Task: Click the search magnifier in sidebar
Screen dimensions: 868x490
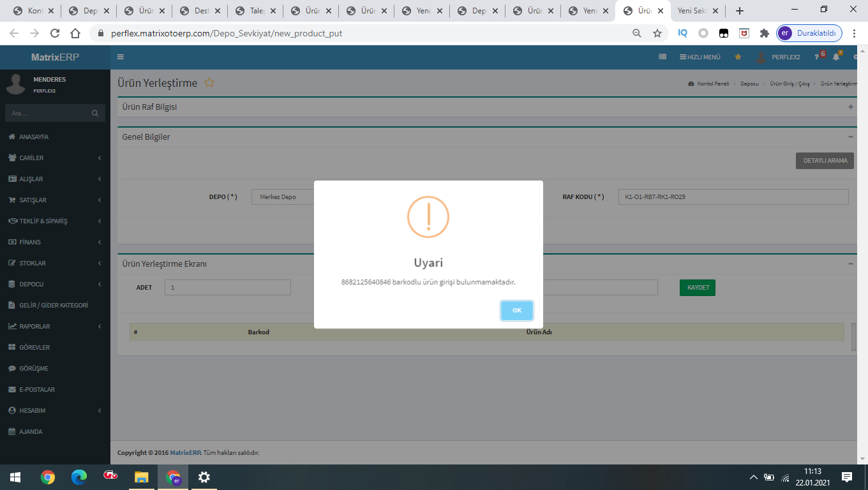Action: (95, 114)
